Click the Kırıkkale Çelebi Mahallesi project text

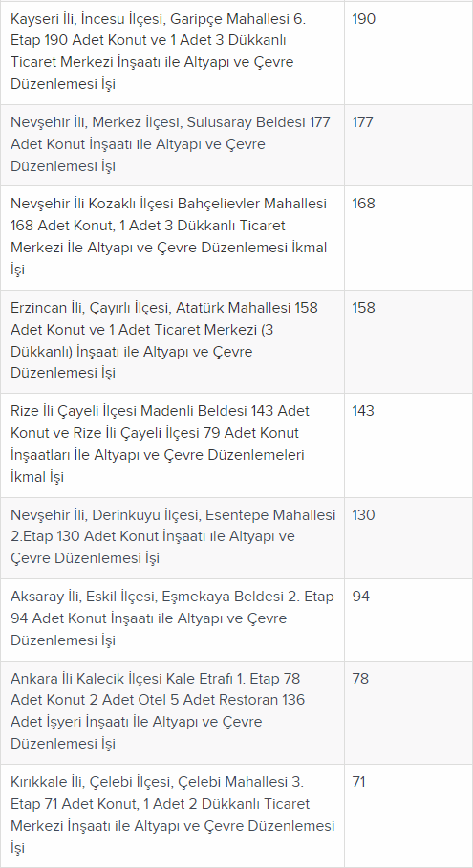(173, 814)
